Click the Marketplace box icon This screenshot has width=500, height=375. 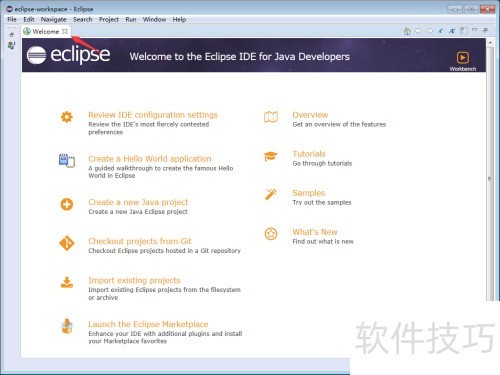(x=67, y=326)
